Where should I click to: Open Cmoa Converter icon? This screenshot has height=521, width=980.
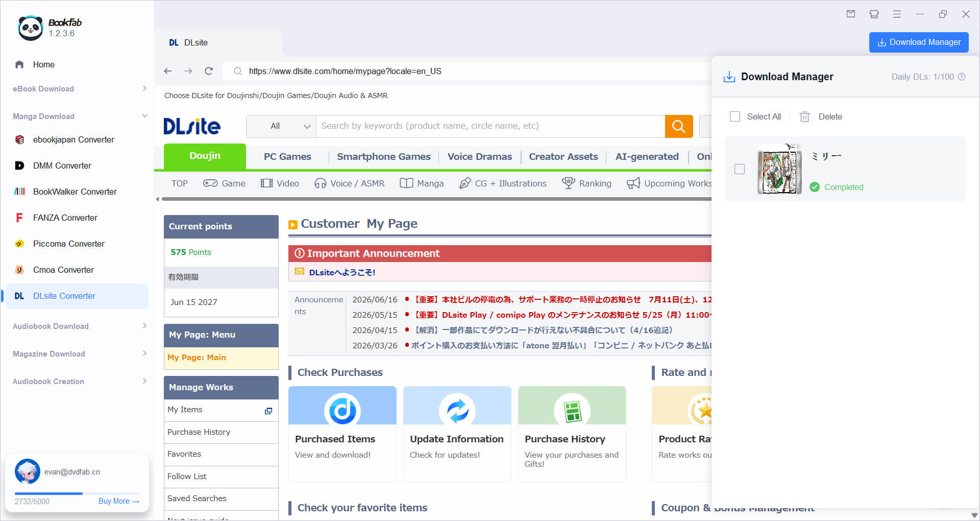click(x=19, y=270)
